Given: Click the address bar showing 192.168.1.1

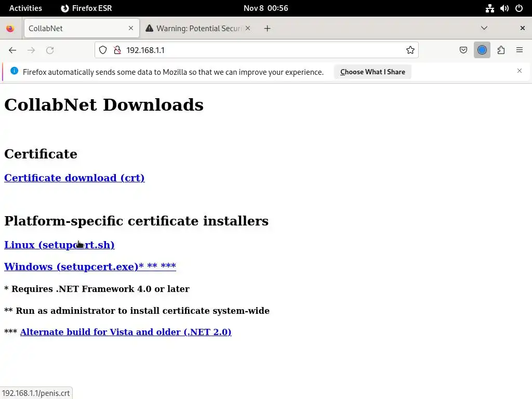Looking at the screenshot, I should coord(256,50).
